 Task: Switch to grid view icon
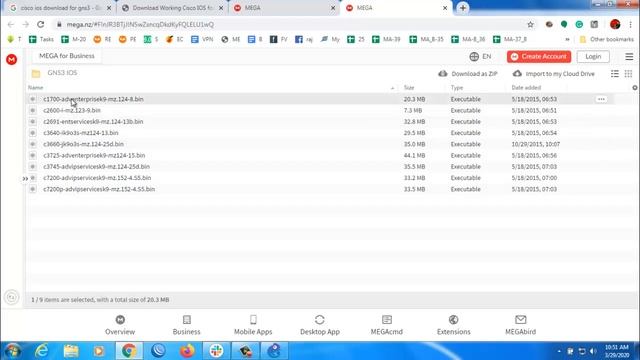tap(628, 74)
